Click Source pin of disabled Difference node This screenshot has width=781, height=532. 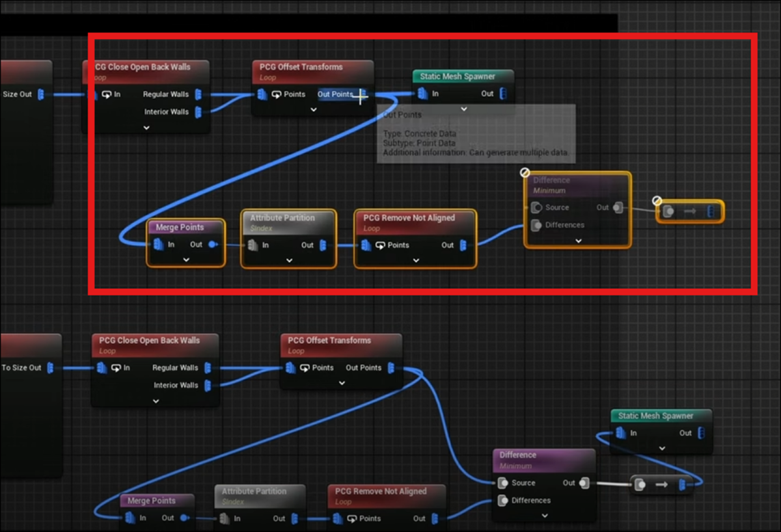[x=536, y=207]
